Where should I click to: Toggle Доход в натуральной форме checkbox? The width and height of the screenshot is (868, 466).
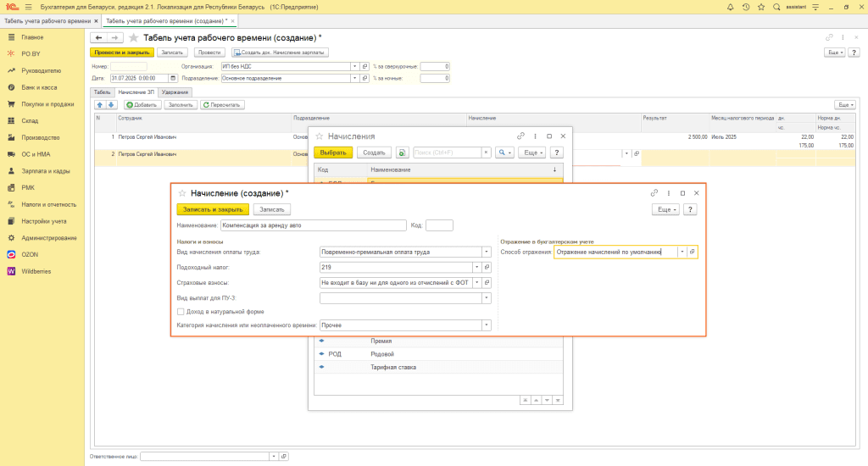tap(181, 312)
